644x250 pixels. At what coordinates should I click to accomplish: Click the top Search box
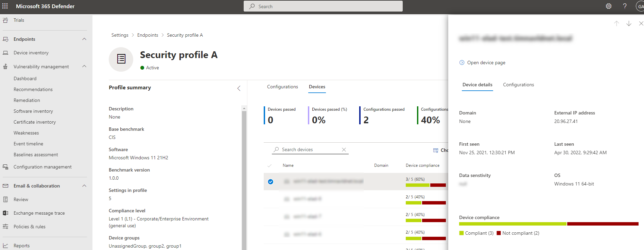click(x=323, y=6)
